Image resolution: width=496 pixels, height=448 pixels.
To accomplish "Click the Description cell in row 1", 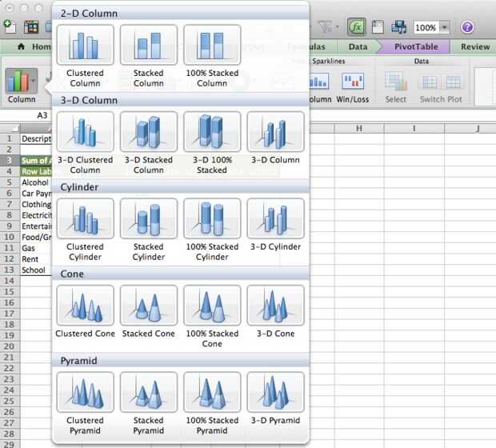I will pyautogui.click(x=36, y=139).
